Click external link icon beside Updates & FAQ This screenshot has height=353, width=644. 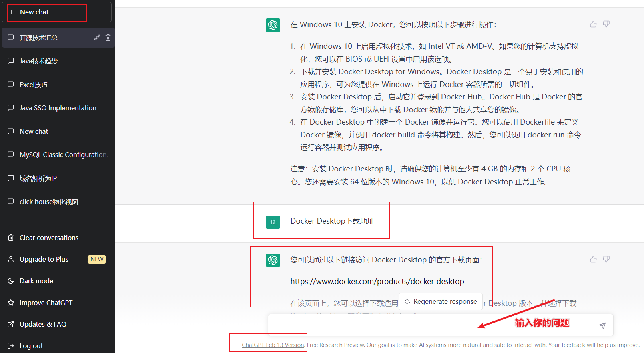coord(11,324)
